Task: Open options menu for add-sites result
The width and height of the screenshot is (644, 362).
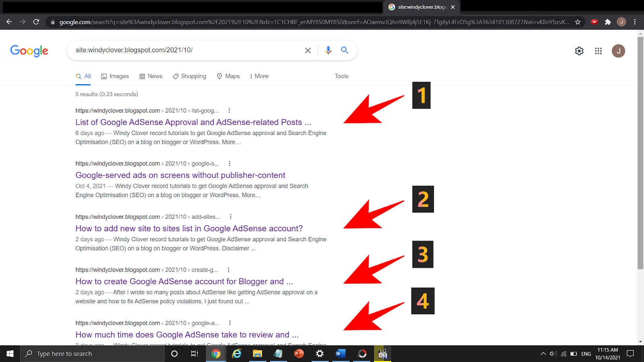Action: 231,216
